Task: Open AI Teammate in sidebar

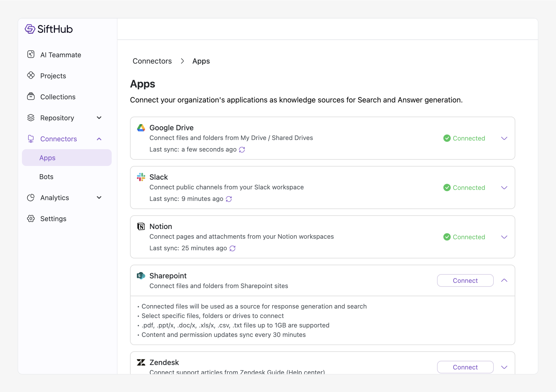Action: pyautogui.click(x=61, y=55)
